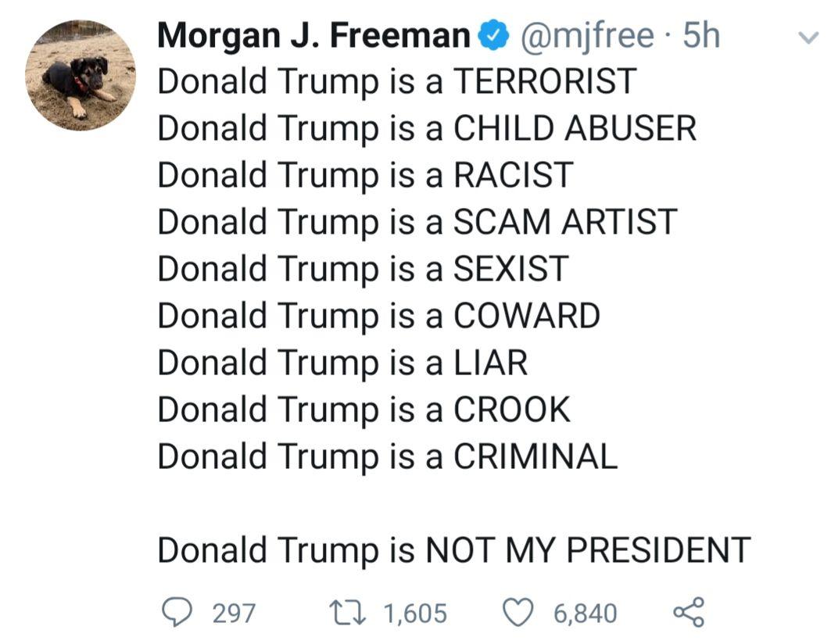Click the line ending in COWARD

(378, 316)
